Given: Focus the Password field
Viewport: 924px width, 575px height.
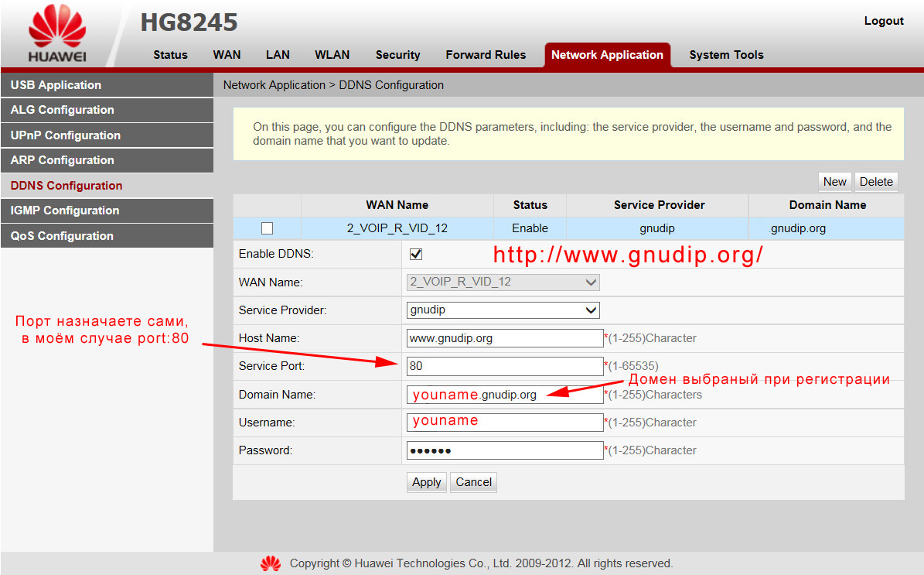Looking at the screenshot, I should tap(504, 450).
